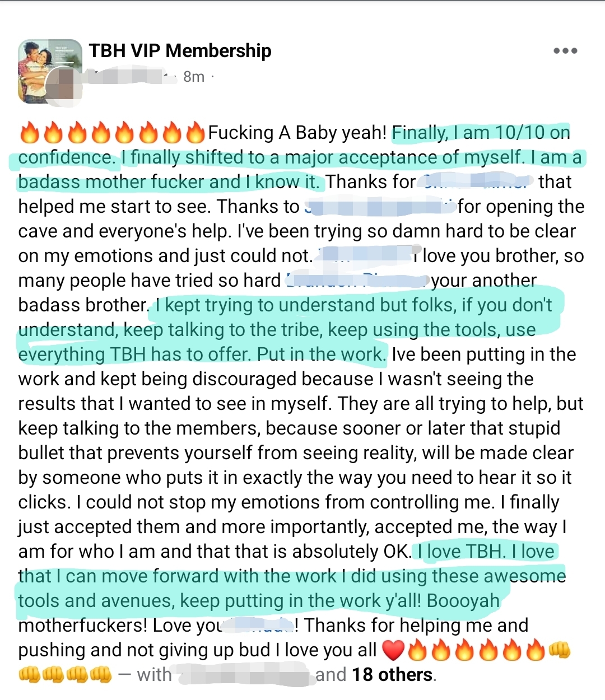Click the first fire emoji starting the post

29,133
